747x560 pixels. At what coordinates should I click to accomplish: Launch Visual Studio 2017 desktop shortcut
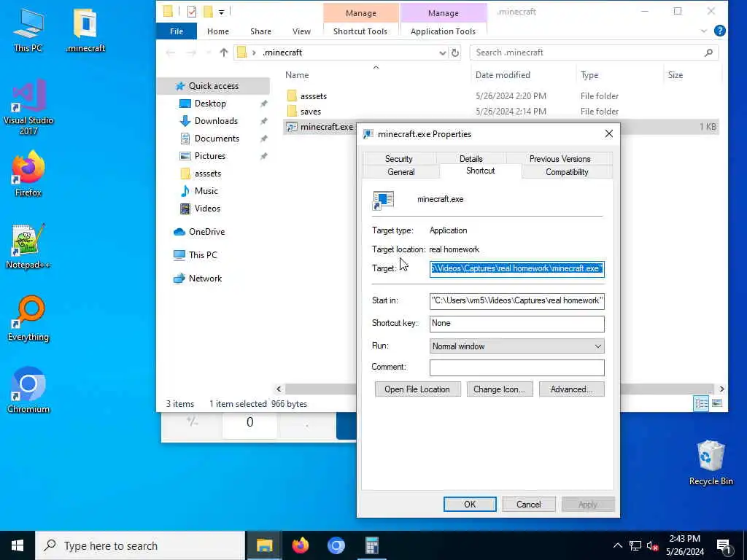[x=28, y=108]
